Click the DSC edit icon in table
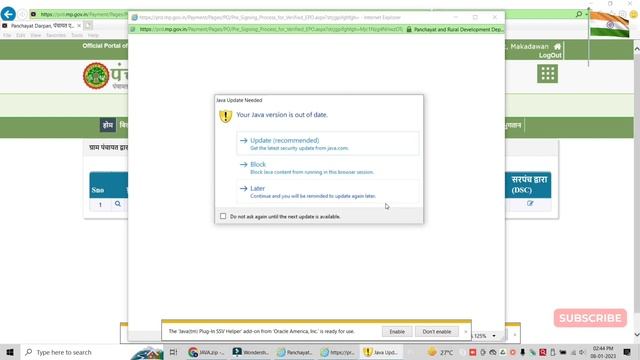 click(530, 203)
